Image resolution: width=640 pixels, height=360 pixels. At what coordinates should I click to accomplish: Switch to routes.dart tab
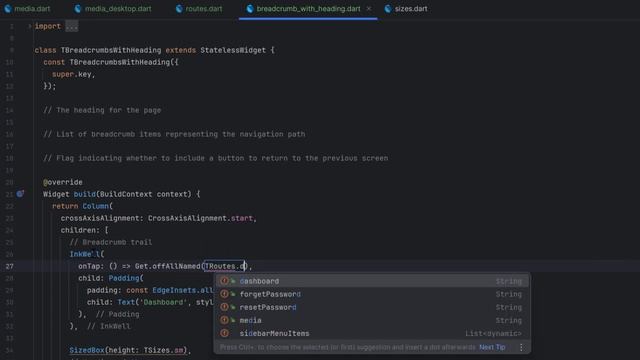coord(199,9)
